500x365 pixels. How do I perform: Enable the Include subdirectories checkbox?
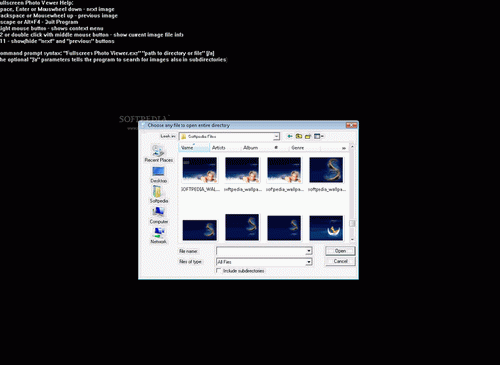pos(219,271)
